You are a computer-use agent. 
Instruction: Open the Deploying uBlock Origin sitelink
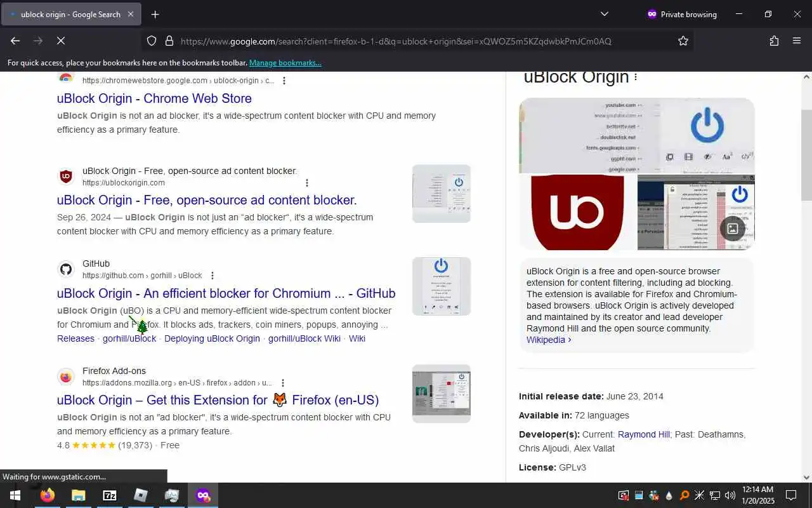click(212, 338)
